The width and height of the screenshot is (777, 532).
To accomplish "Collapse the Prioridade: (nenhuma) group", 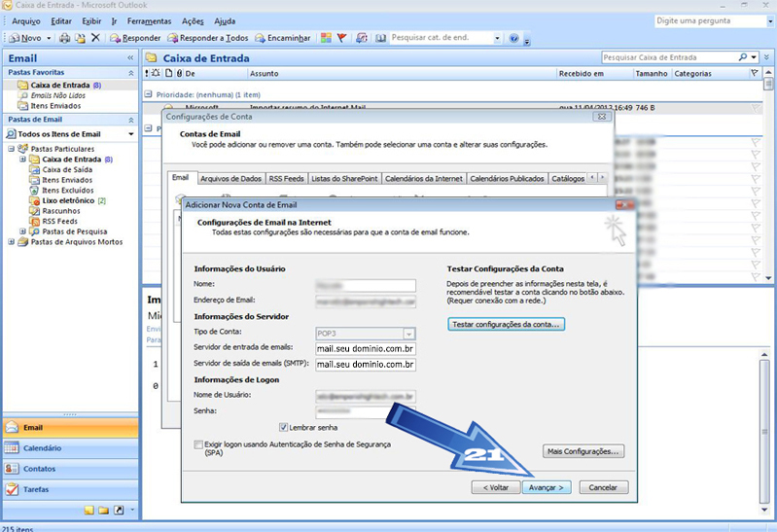I will pos(148,93).
